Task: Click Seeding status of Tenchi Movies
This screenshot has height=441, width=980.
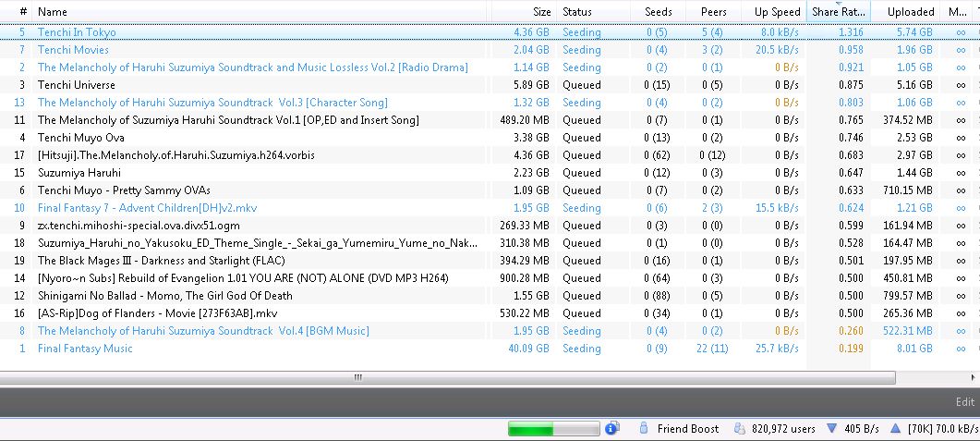Action: click(x=581, y=49)
